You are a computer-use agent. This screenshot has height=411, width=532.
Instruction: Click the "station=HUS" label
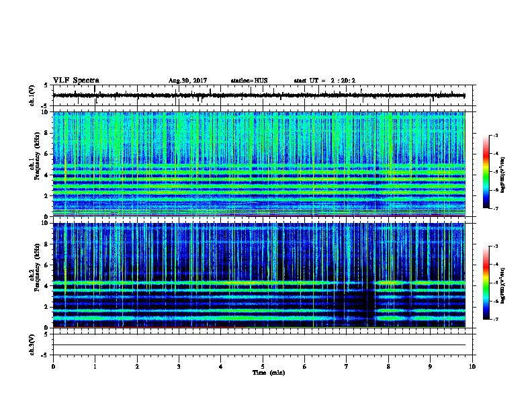tap(249, 81)
